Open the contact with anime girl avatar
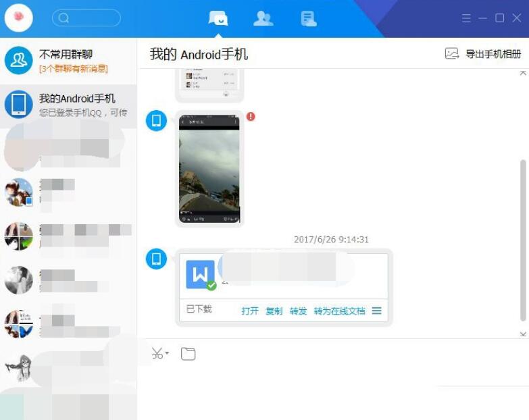This screenshot has height=420, width=529. pos(68,192)
